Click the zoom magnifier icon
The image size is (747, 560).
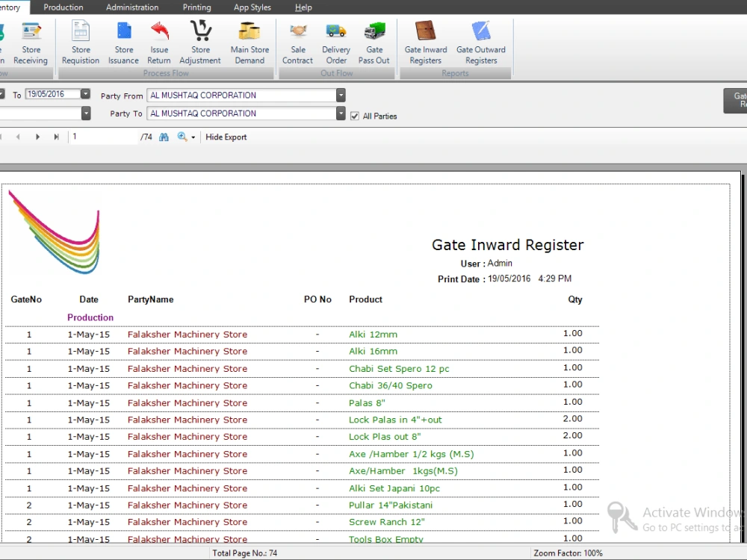tap(182, 137)
